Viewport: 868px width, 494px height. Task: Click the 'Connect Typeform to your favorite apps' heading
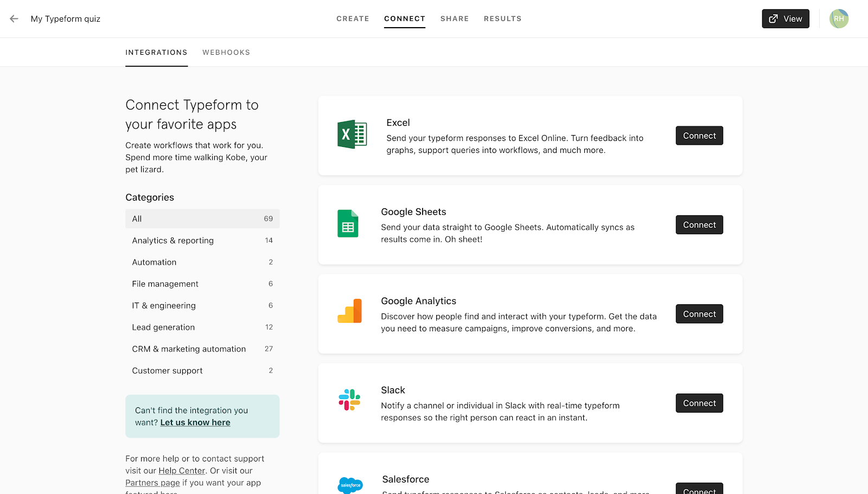click(x=192, y=114)
